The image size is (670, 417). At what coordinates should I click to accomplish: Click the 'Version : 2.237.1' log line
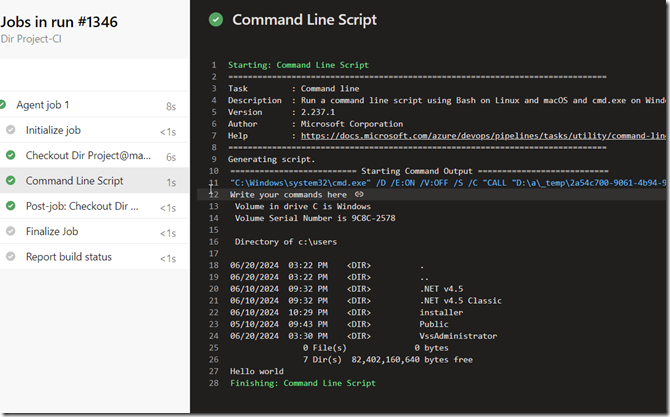(x=281, y=112)
